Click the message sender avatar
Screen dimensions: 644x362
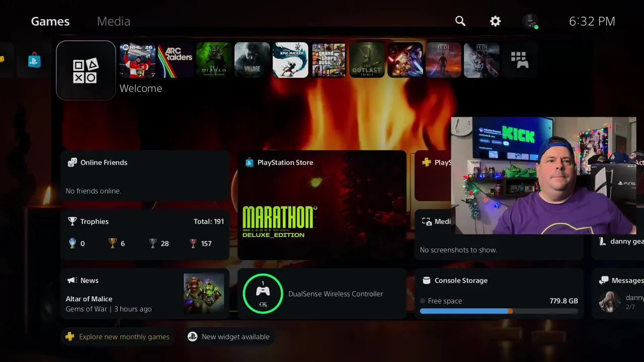[x=609, y=302]
